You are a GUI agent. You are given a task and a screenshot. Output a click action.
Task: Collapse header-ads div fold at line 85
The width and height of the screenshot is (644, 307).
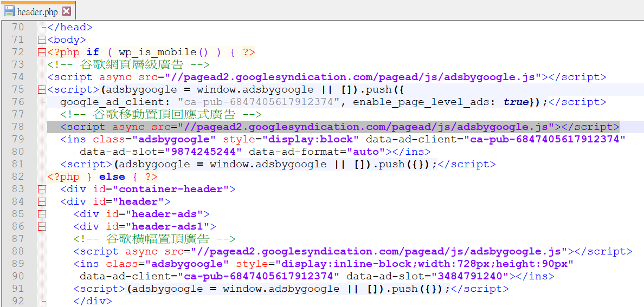[x=41, y=214]
